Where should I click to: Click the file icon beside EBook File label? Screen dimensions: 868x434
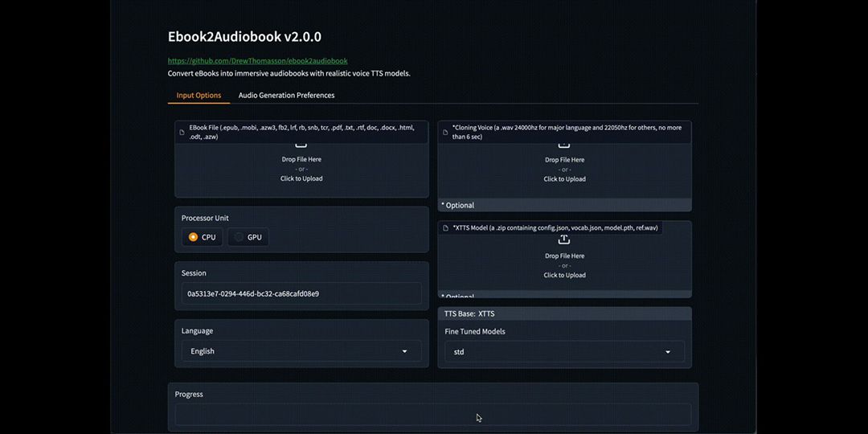(182, 133)
